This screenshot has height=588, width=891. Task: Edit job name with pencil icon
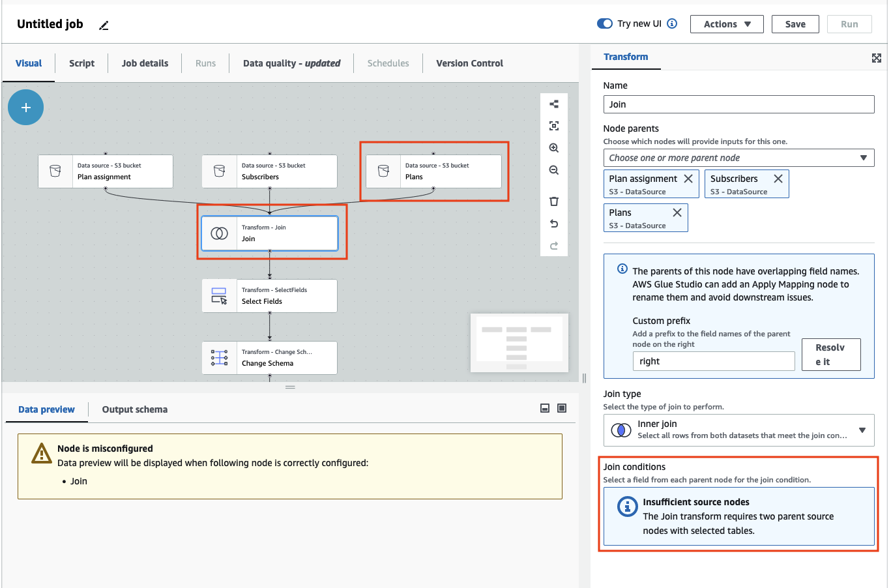pyautogui.click(x=104, y=25)
